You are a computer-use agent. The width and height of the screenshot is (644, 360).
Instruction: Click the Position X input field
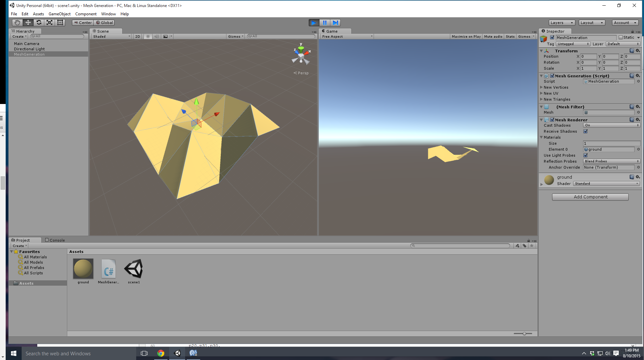[x=588, y=56]
